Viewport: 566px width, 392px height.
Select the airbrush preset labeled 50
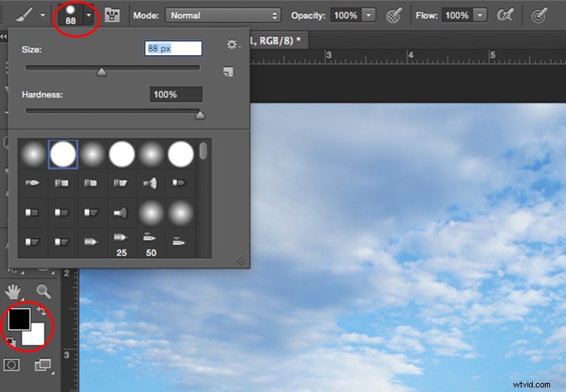pyautogui.click(x=150, y=243)
